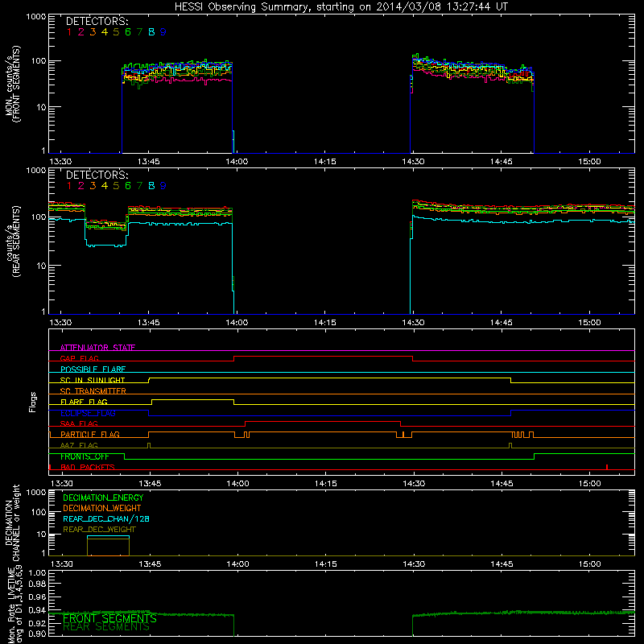The width and height of the screenshot is (644, 644).
Task: Pick detector 6 legend in rear segments plot
Action: pos(128,186)
